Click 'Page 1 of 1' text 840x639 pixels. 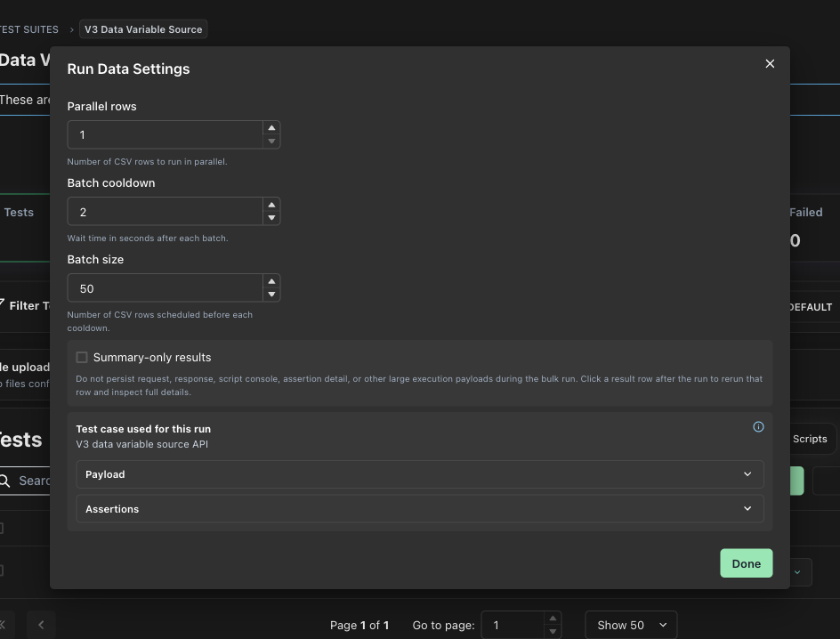click(x=359, y=625)
